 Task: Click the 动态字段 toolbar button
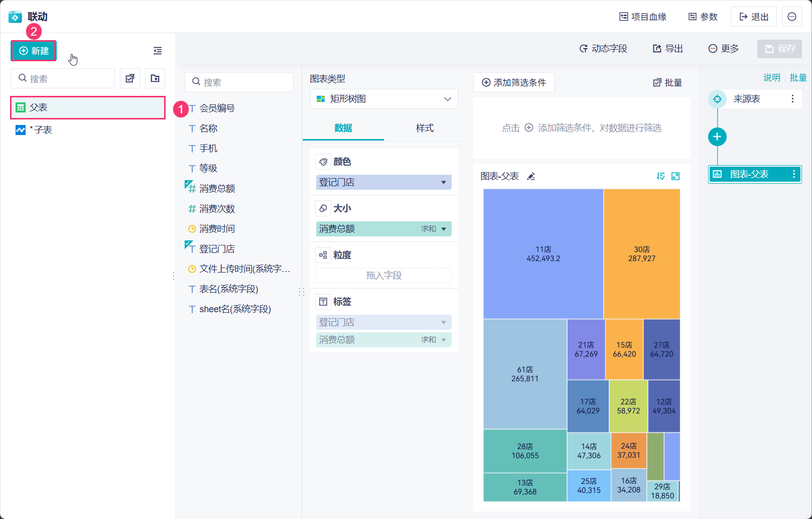[603, 49]
